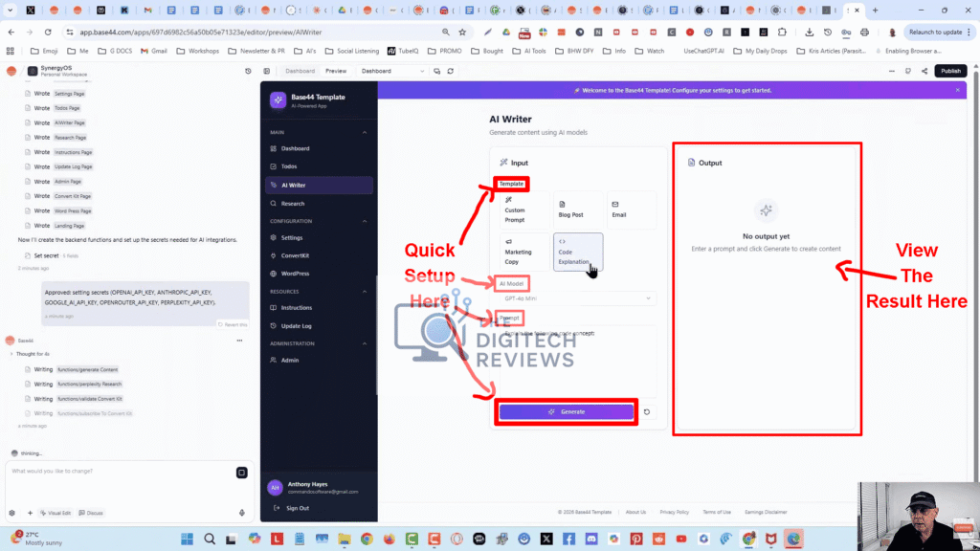Click the Generate button
Screen dimensions: 980x551
click(567, 412)
